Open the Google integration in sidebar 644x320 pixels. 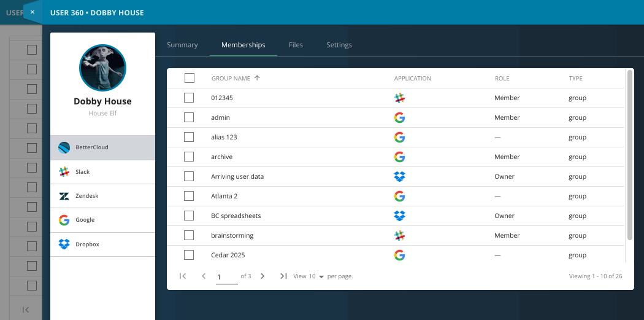[102, 220]
